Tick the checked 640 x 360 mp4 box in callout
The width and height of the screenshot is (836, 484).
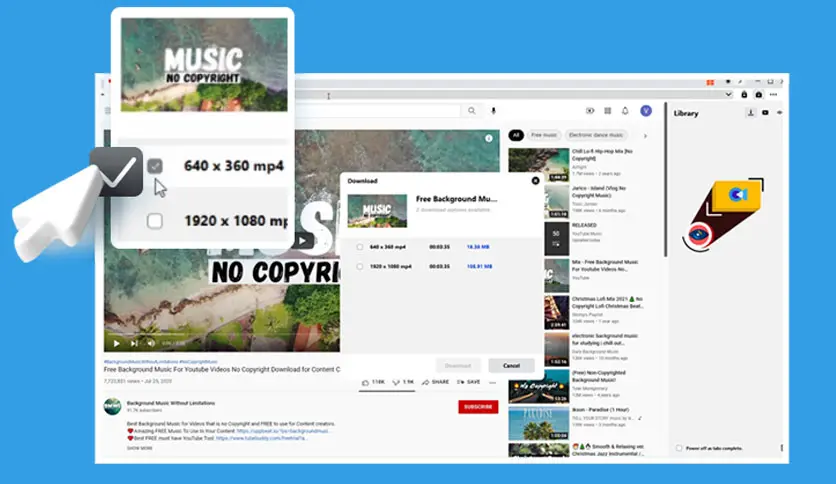155,166
